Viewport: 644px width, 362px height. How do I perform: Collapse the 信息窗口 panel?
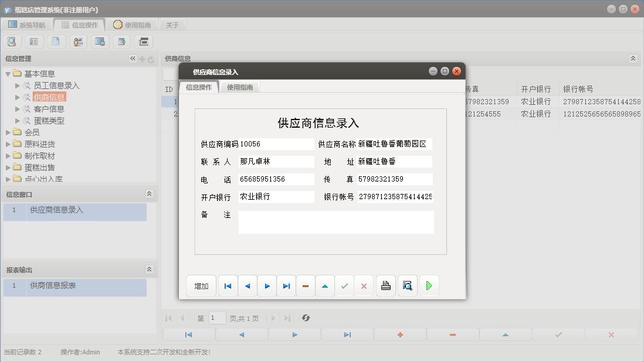(x=149, y=194)
